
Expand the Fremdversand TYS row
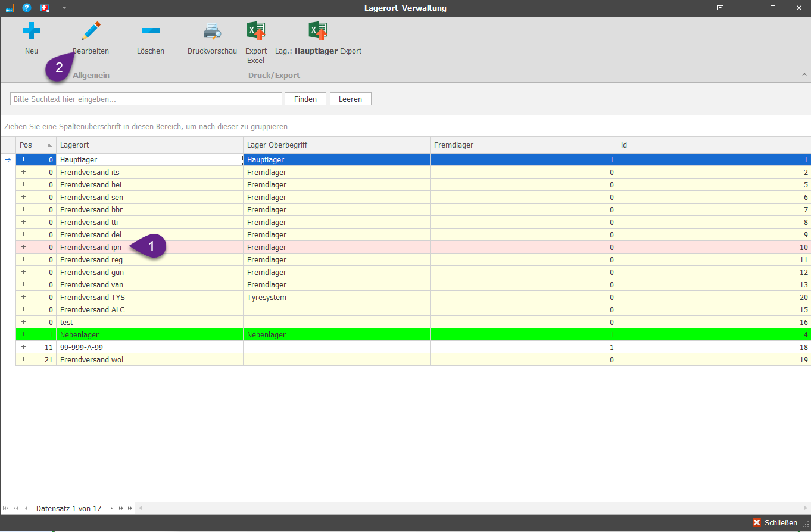24,297
